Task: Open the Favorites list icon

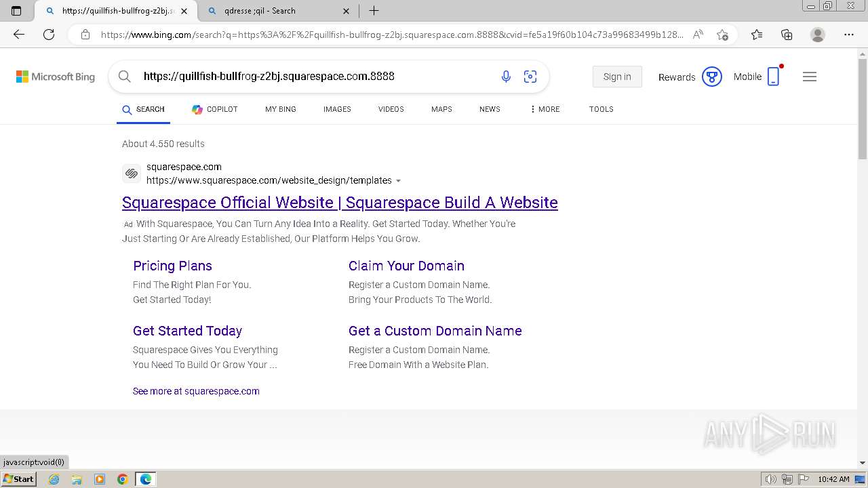Action: 757,35
